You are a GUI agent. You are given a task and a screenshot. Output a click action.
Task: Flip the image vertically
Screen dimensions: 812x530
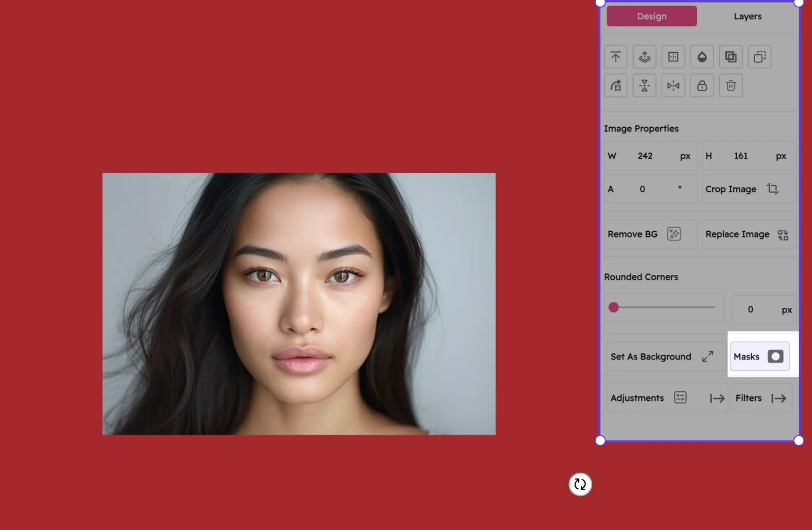tap(645, 86)
